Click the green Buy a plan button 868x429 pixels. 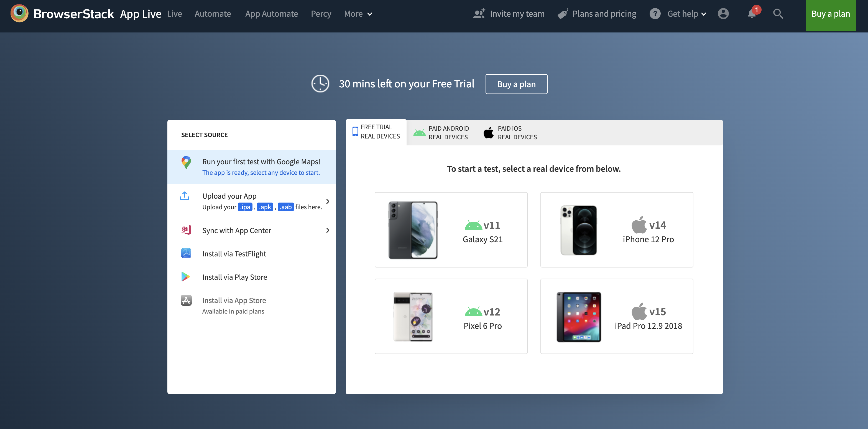[x=830, y=14]
